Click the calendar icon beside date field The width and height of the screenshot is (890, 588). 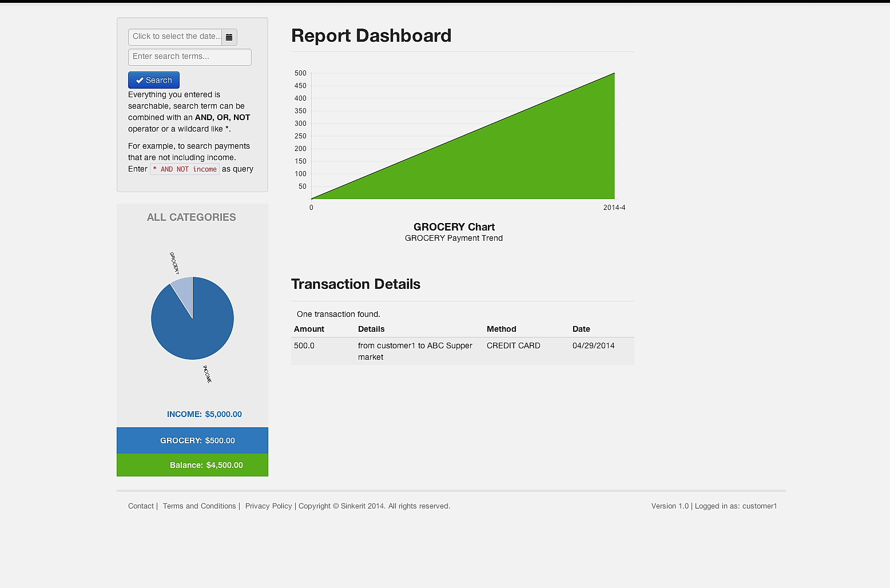pyautogui.click(x=229, y=37)
